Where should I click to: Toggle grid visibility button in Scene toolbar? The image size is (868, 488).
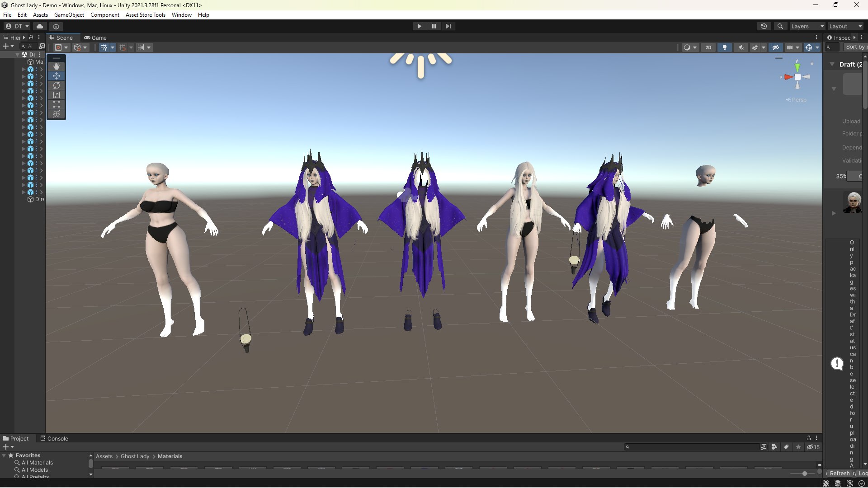(104, 47)
